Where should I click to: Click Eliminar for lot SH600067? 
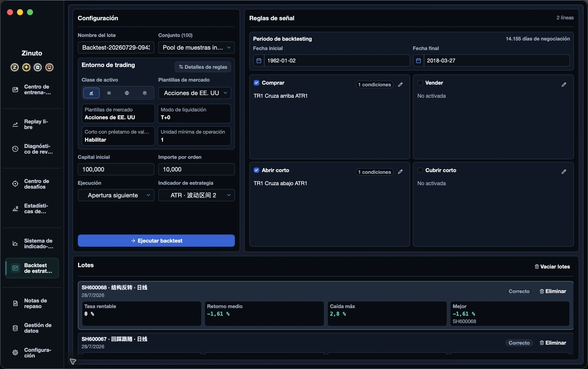553,343
